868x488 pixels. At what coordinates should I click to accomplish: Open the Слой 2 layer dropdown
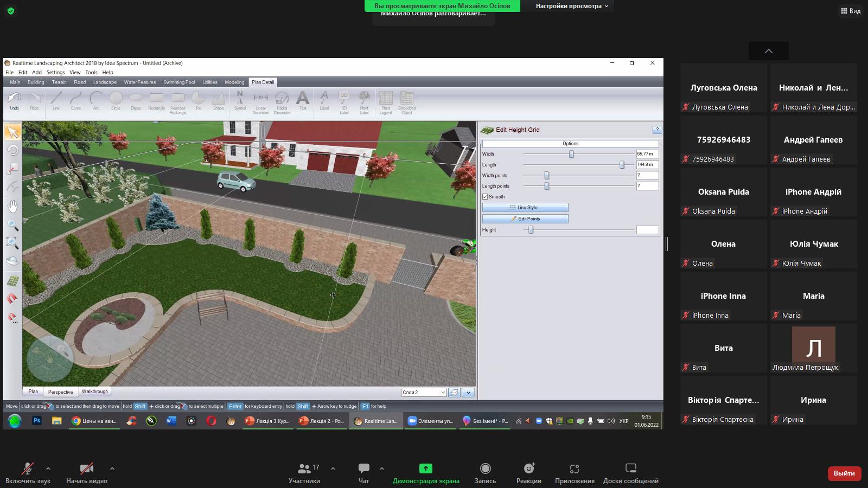[424, 393]
